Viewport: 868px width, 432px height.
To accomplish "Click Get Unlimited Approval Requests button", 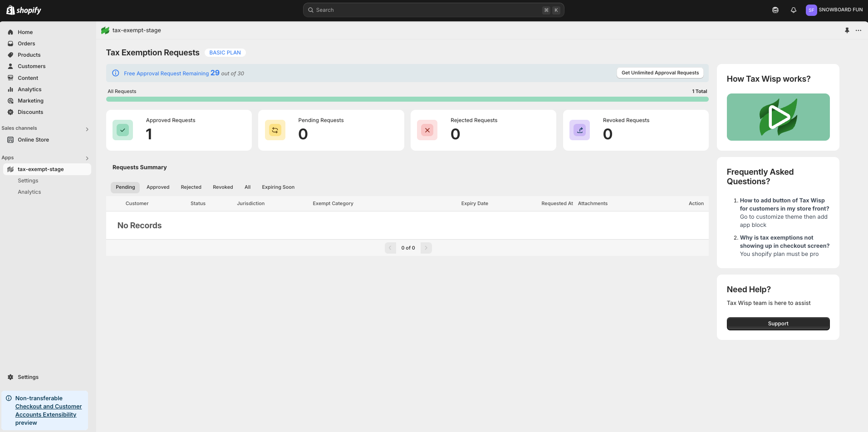I will point(660,73).
